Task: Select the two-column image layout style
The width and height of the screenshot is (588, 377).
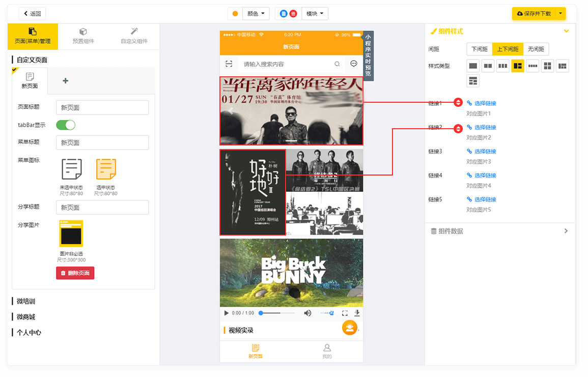Action: (488, 66)
